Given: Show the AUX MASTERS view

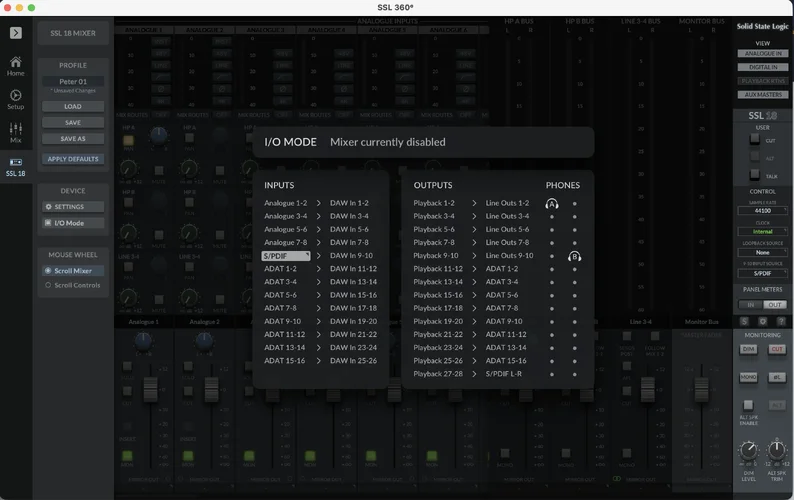Looking at the screenshot, I should coord(763,94).
